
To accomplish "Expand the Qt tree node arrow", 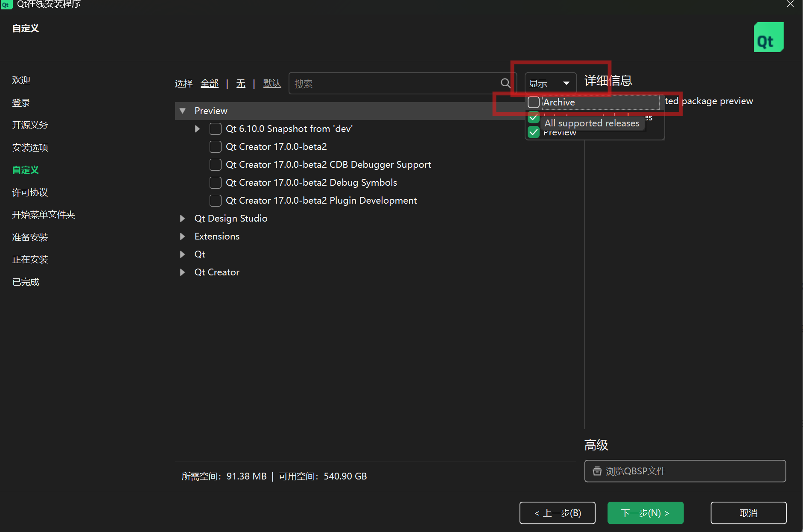I will click(x=183, y=254).
